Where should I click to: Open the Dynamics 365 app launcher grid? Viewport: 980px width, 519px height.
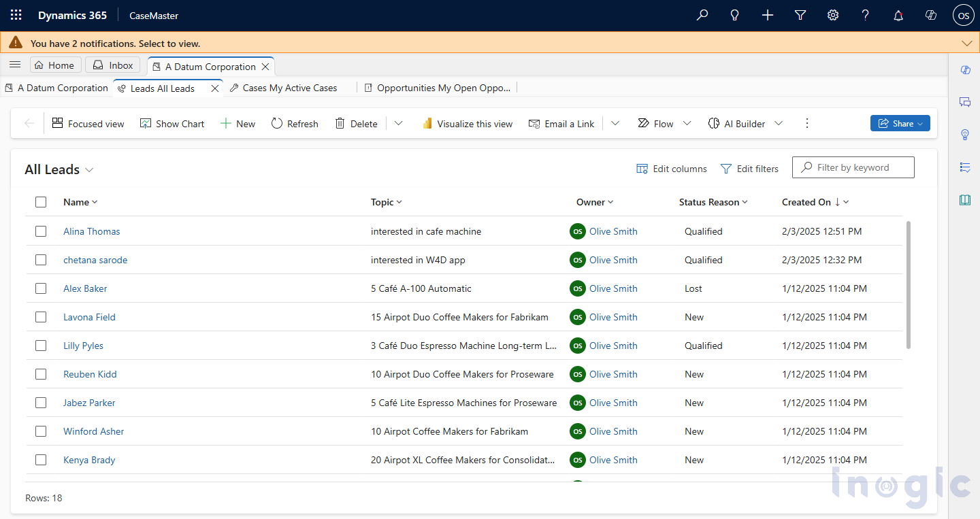click(x=16, y=15)
